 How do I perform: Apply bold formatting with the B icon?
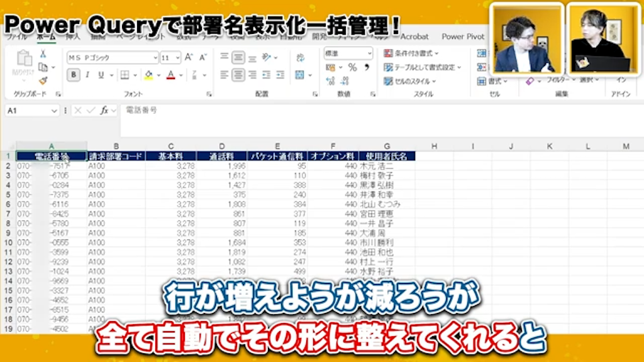[72, 74]
